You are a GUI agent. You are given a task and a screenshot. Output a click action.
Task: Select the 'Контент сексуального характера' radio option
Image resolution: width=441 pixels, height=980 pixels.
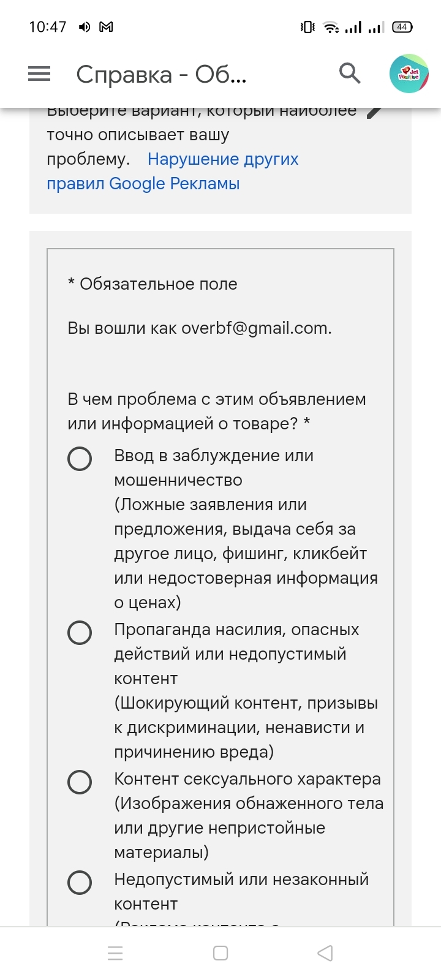80,782
